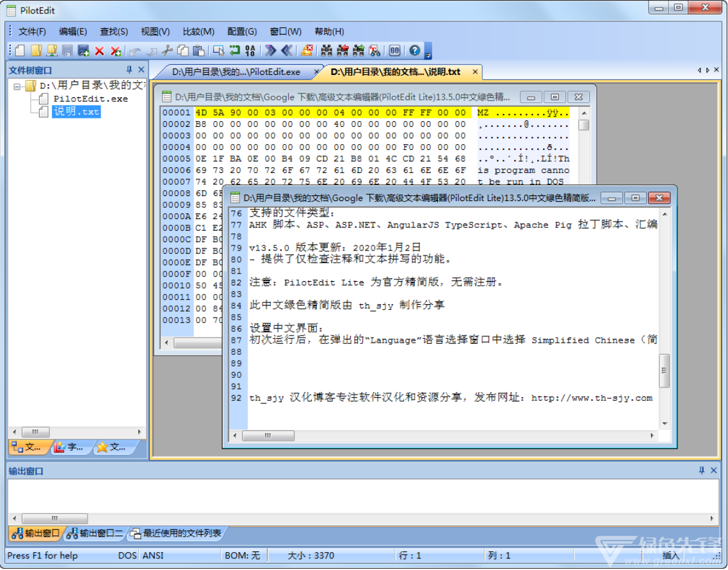Screen dimensions: 728x570
Task: Open the 文件(F) menu
Action: click(x=32, y=31)
